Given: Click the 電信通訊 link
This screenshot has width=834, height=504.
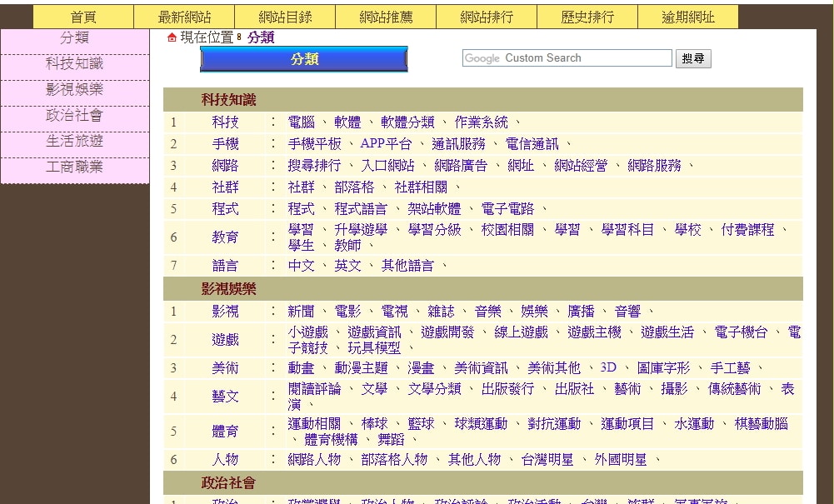Looking at the screenshot, I should (x=532, y=144).
